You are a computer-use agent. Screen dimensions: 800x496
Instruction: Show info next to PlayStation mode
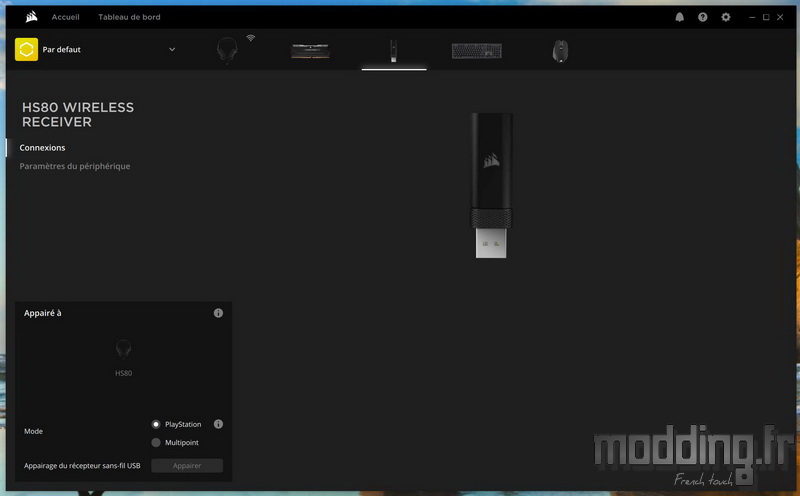(x=218, y=424)
